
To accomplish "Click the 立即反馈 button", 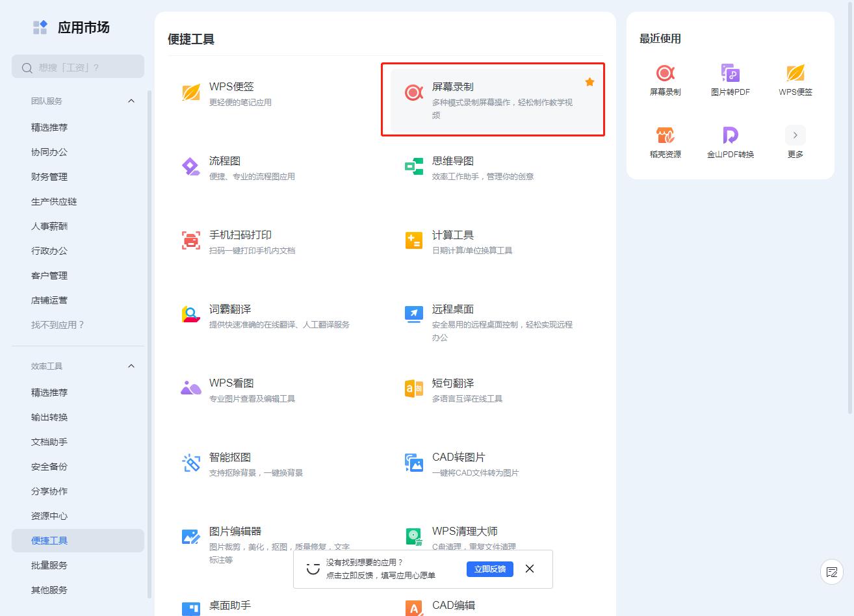I will [490, 569].
